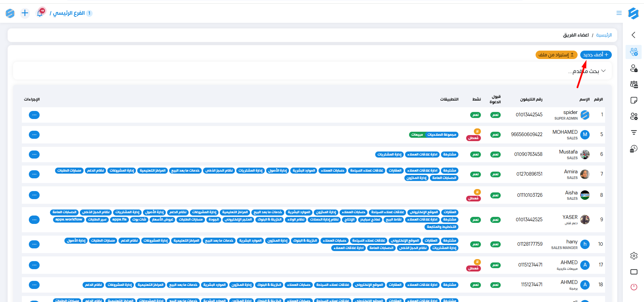Image resolution: width=644 pixels, height=302 pixels.
Task: Collapse the sidebar with the back chevron
Action: tap(633, 35)
